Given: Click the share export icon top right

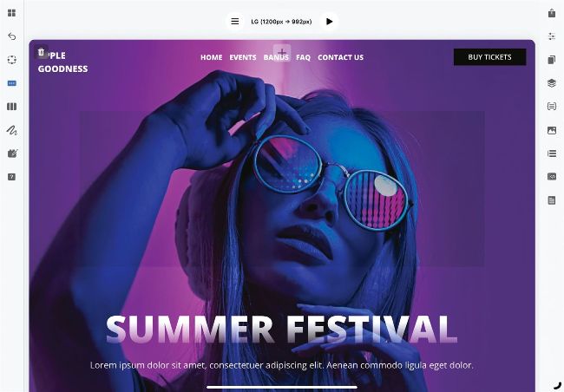Looking at the screenshot, I should coord(551,13).
